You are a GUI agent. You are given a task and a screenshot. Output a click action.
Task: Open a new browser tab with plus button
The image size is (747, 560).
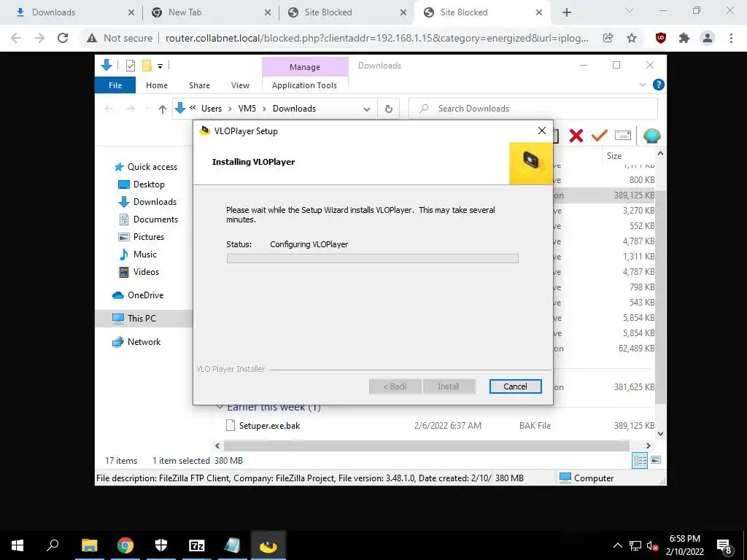click(566, 12)
